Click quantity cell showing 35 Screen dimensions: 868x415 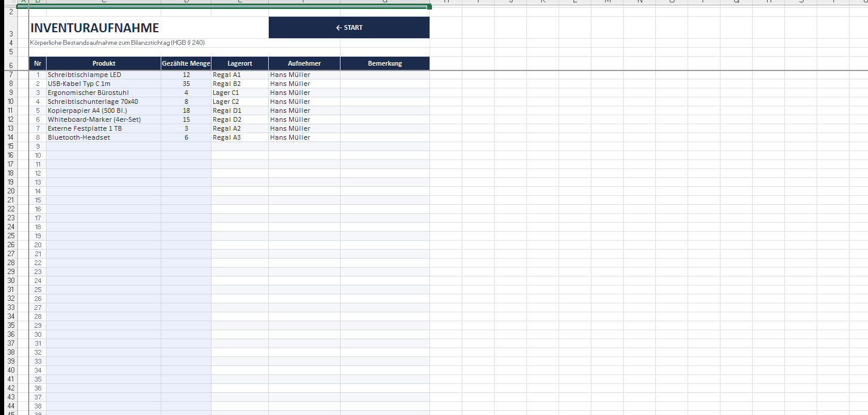click(x=186, y=84)
